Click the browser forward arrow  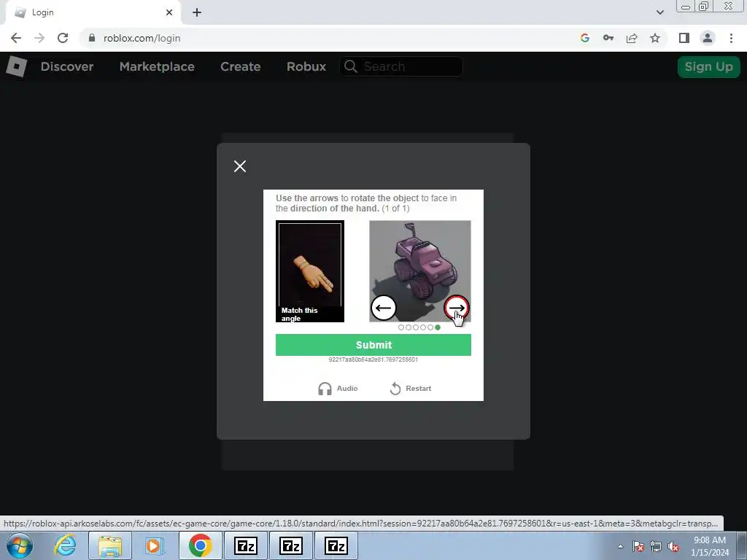(39, 38)
